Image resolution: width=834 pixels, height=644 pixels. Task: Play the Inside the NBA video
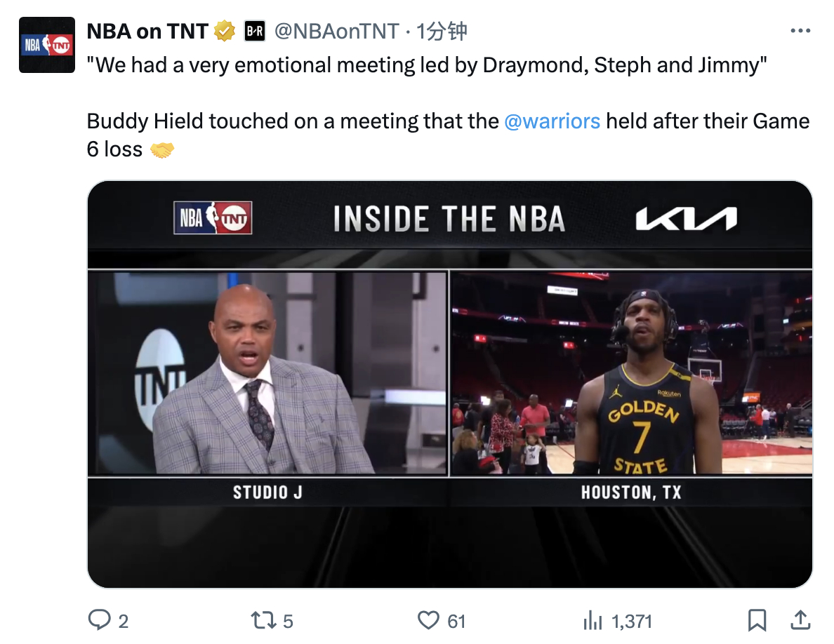tap(450, 384)
